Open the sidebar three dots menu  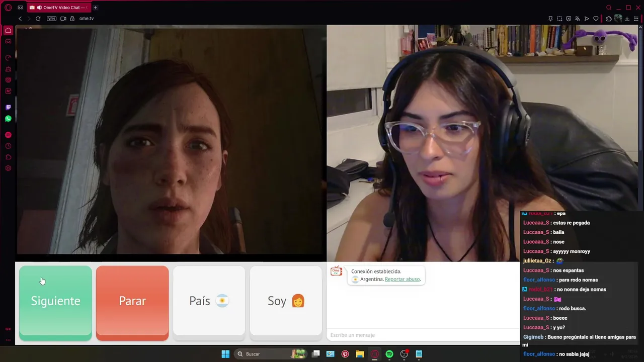pos(8,340)
